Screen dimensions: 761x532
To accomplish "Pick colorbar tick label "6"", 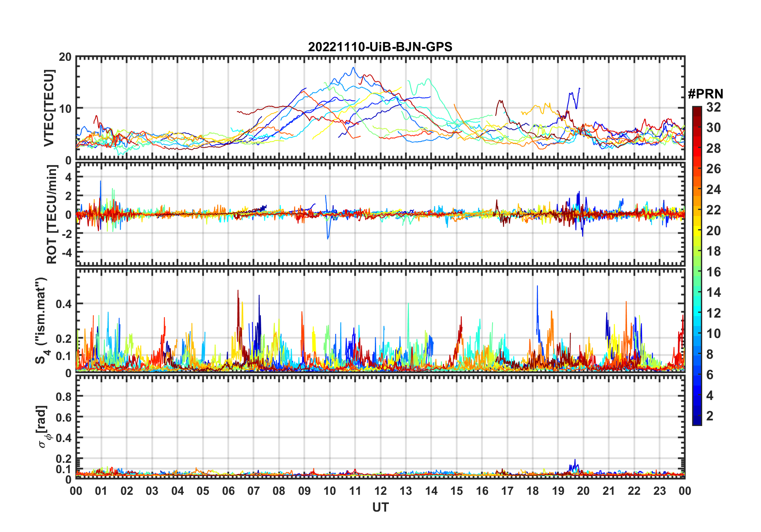I will point(710,375).
